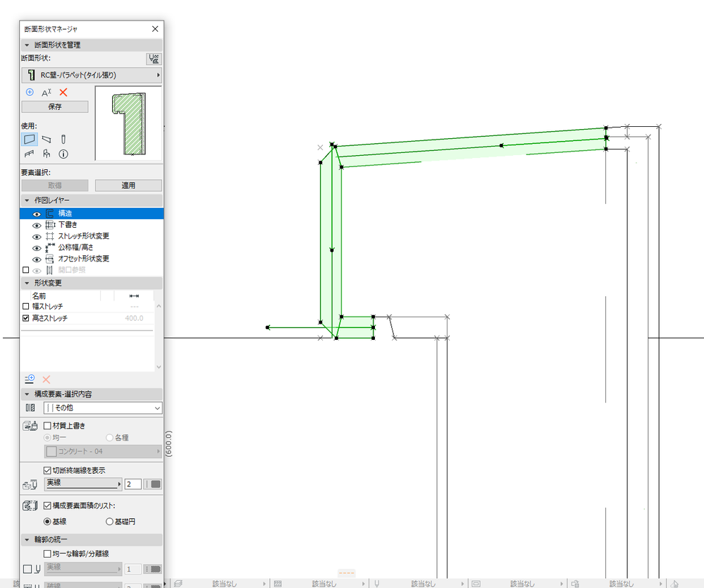Toggle visibility eye of 下書き layer
Screen dimensions: 704x588
[x=37, y=226]
